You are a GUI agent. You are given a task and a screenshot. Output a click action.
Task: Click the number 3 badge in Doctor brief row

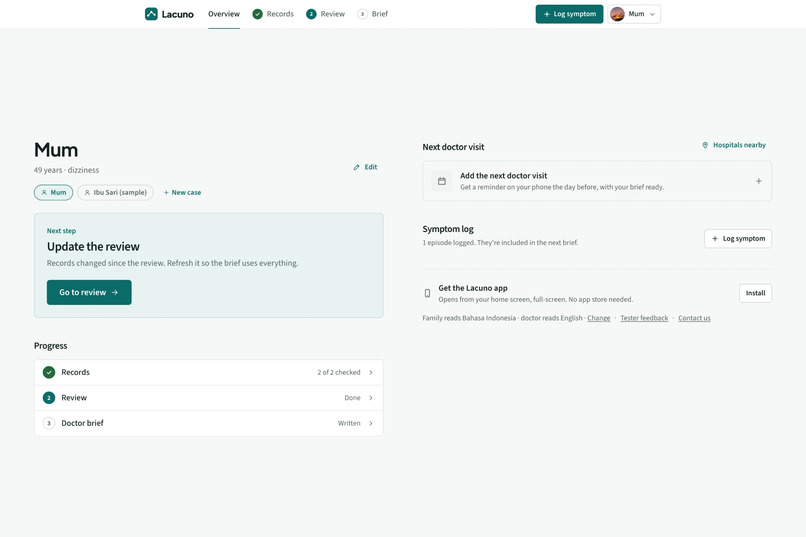click(x=49, y=423)
